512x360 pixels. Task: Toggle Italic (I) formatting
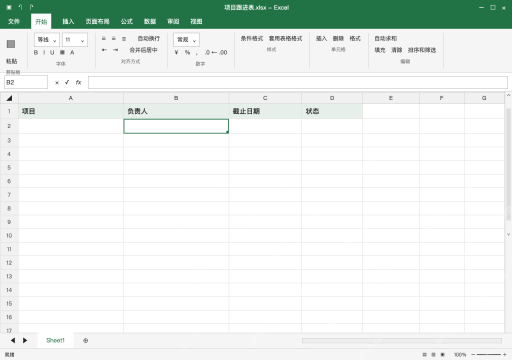[44, 53]
